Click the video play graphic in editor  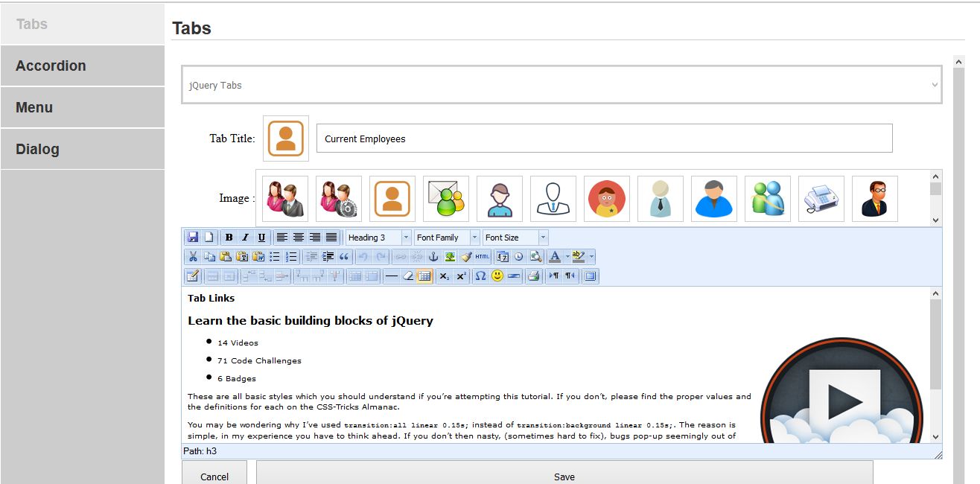[841, 391]
